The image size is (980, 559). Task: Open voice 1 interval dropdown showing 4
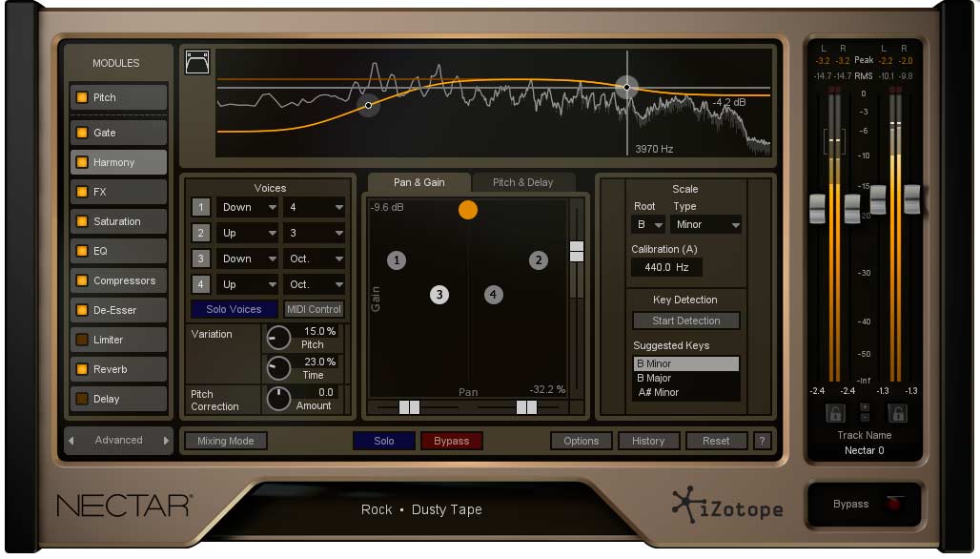coord(315,208)
